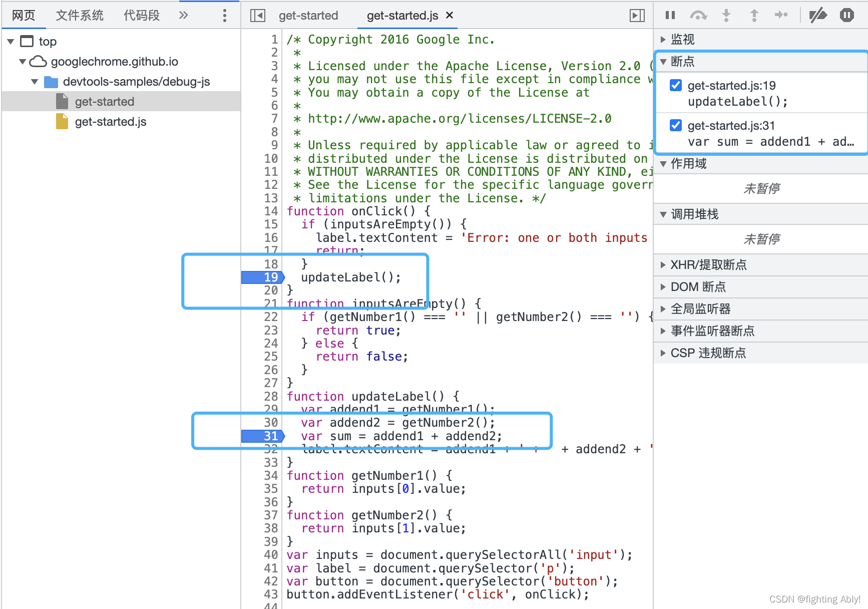Step over next function call
868x609 pixels.
click(x=698, y=16)
